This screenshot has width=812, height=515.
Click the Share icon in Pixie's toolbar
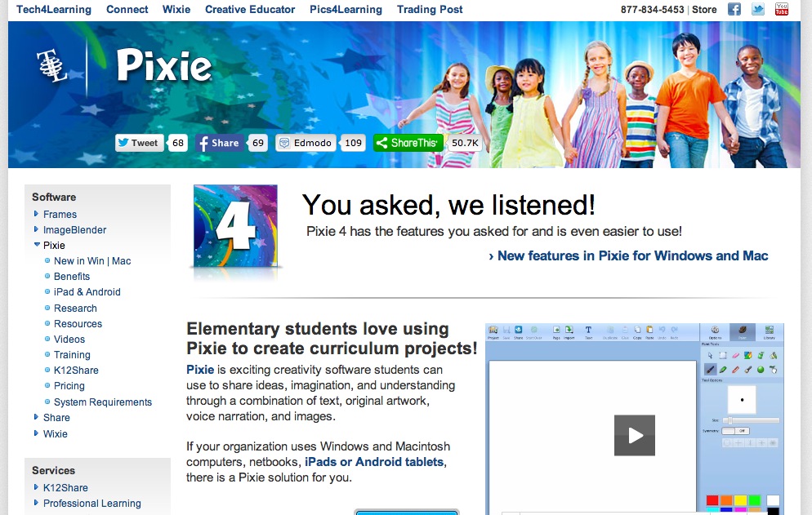[517, 330]
